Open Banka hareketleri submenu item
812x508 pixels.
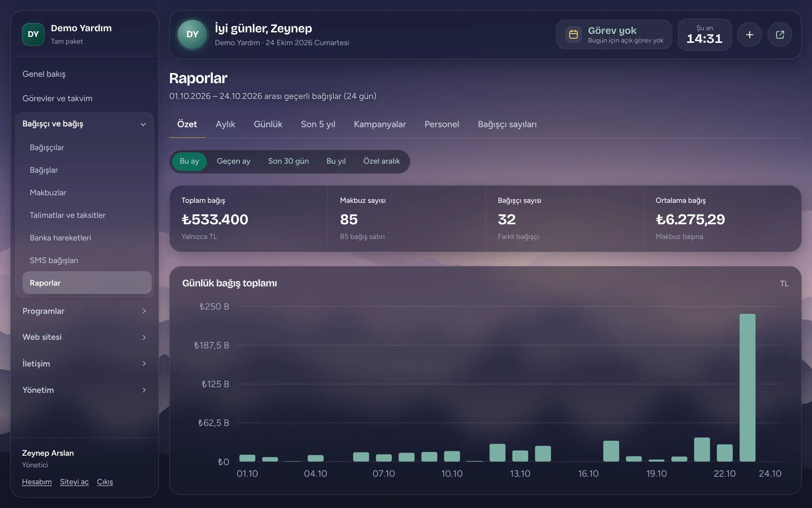87,238
